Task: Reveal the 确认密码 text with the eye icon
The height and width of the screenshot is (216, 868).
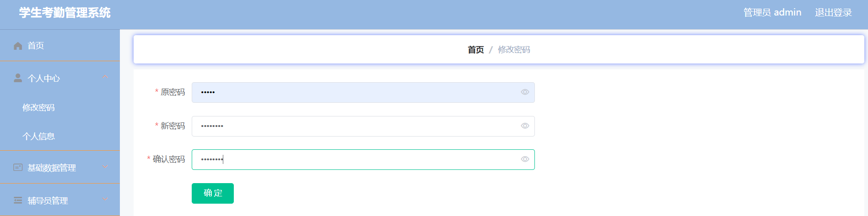Action: (x=525, y=159)
